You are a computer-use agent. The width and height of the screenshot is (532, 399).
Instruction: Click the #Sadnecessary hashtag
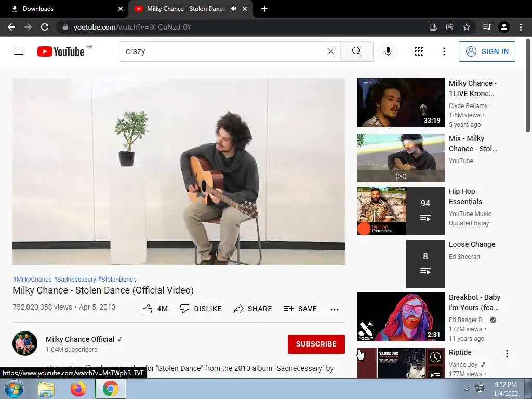coord(75,279)
